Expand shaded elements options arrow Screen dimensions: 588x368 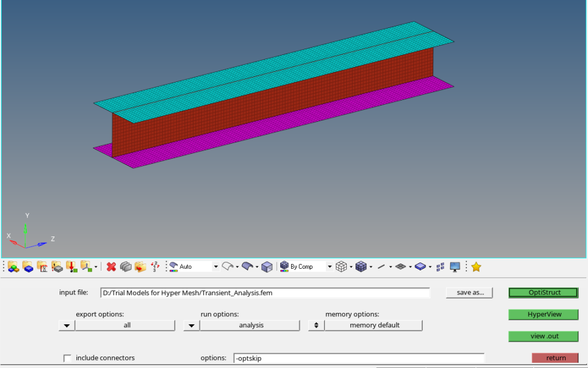pyautogui.click(x=371, y=267)
